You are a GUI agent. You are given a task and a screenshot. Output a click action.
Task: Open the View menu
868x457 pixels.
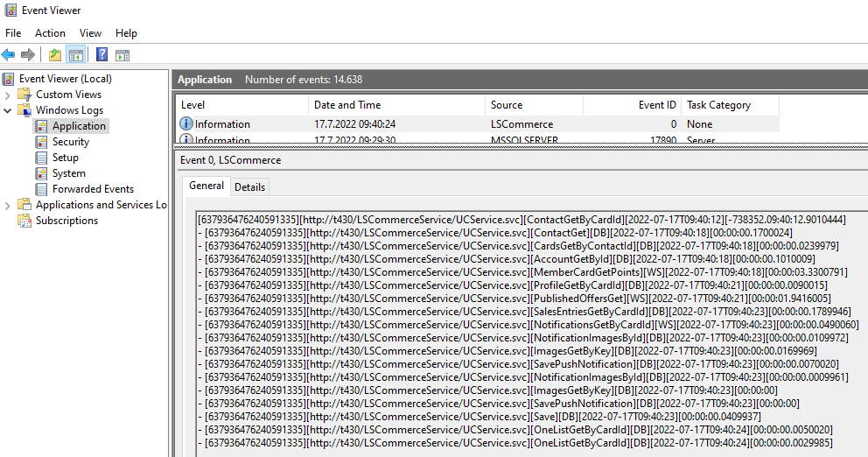point(90,33)
